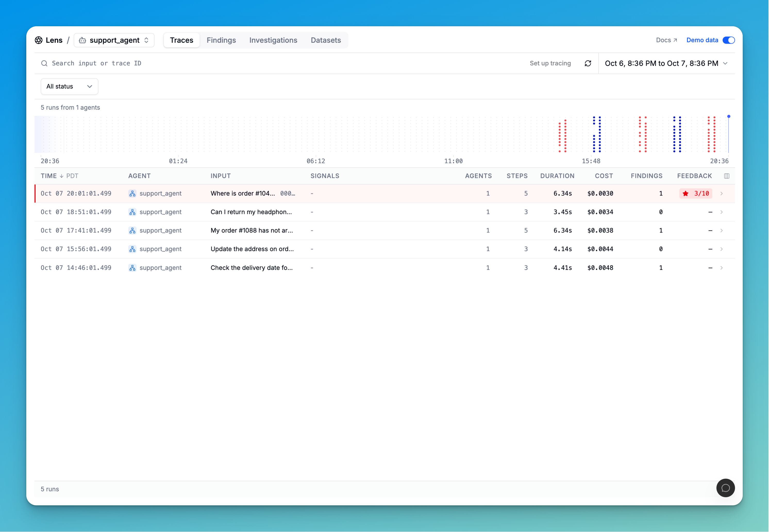Screen dimensions: 769x532
Task: Click input 'My order #1088 has not ar...'
Action: 252,230
